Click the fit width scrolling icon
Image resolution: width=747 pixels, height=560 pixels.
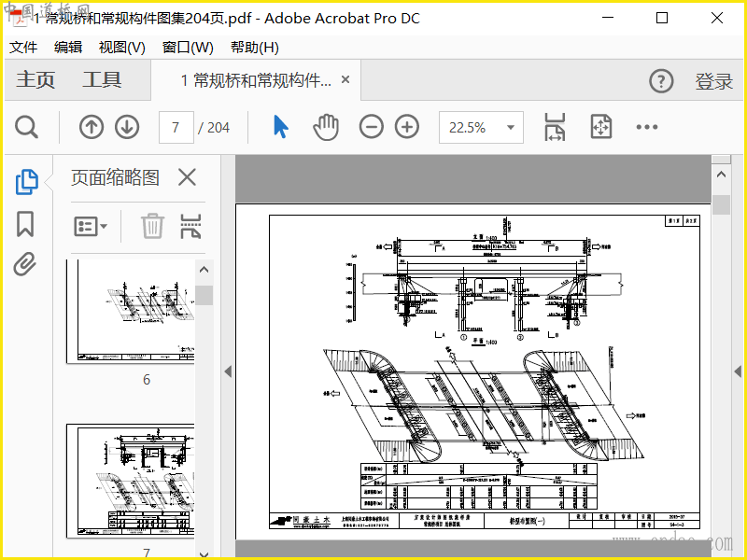[x=555, y=127]
